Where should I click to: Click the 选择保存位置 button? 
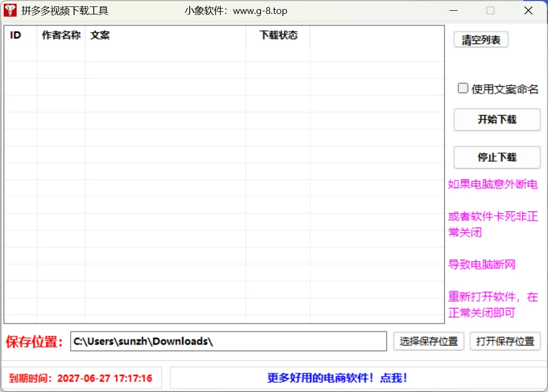click(429, 341)
